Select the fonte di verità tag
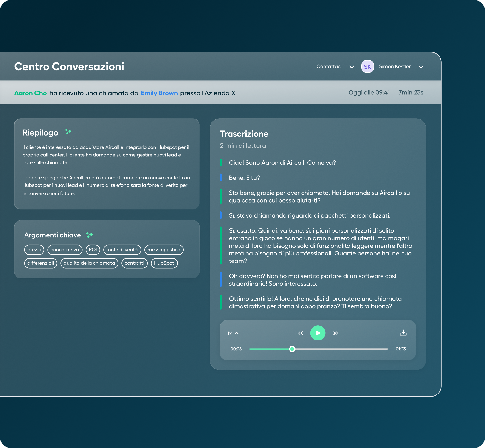 122,250
